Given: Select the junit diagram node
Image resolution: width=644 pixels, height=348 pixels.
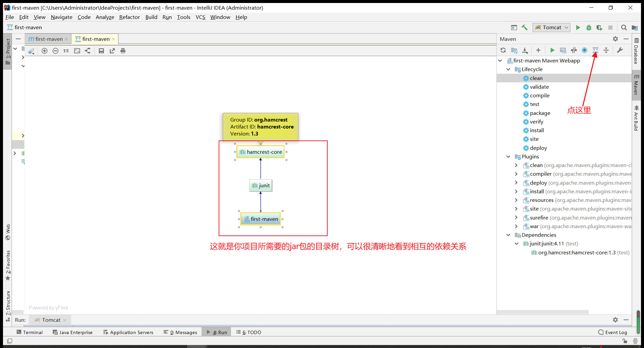Looking at the screenshot, I should [x=261, y=185].
